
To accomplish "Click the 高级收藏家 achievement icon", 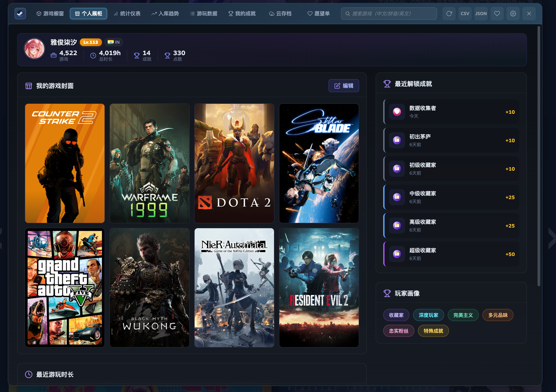I will coord(397,226).
